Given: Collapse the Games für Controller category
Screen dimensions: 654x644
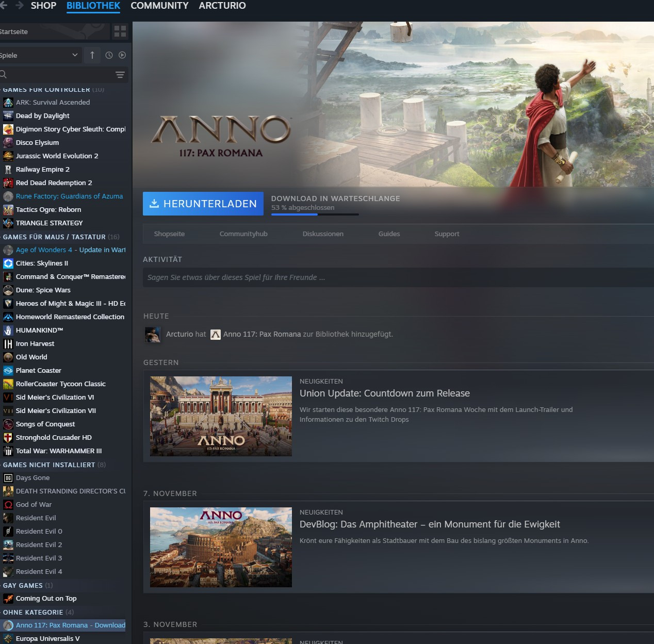Looking at the screenshot, I should click(x=46, y=90).
